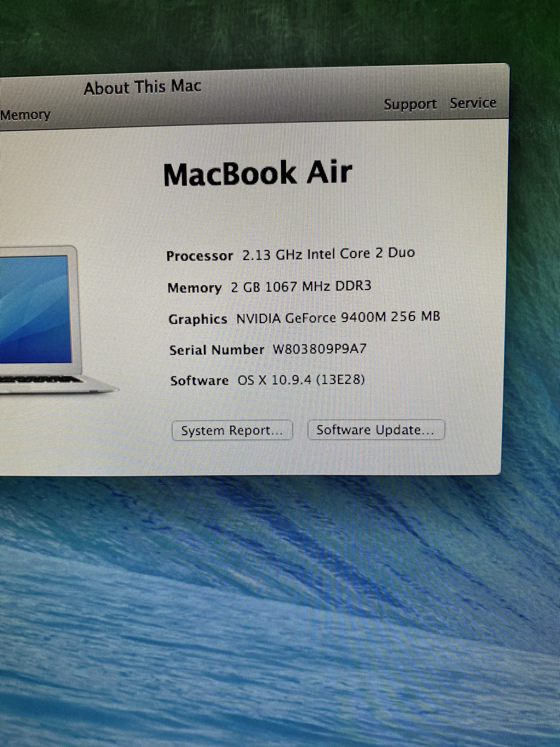The image size is (560, 747).
Task: Click the Processor label
Action: pos(200,256)
